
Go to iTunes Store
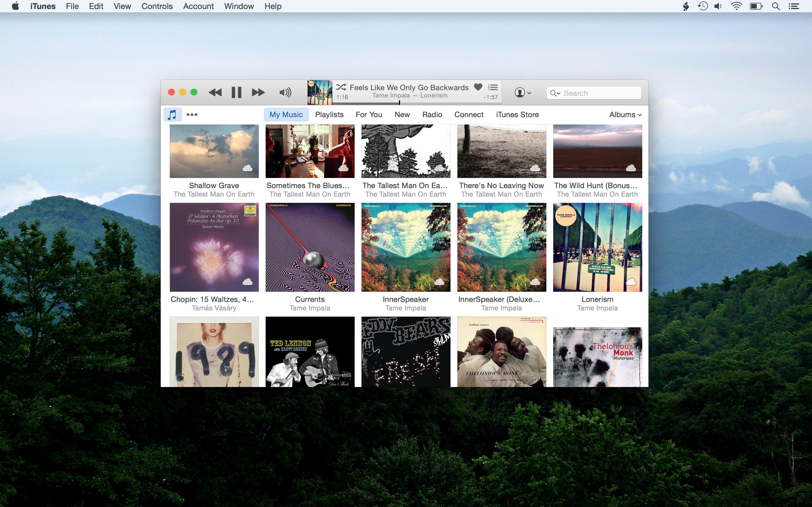pyautogui.click(x=517, y=115)
